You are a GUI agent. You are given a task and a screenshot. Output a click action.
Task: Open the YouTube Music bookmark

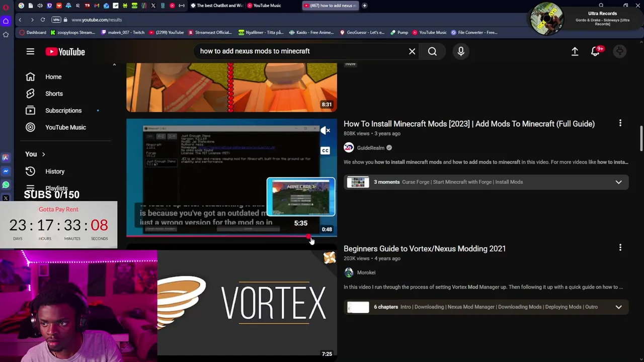coord(429,33)
